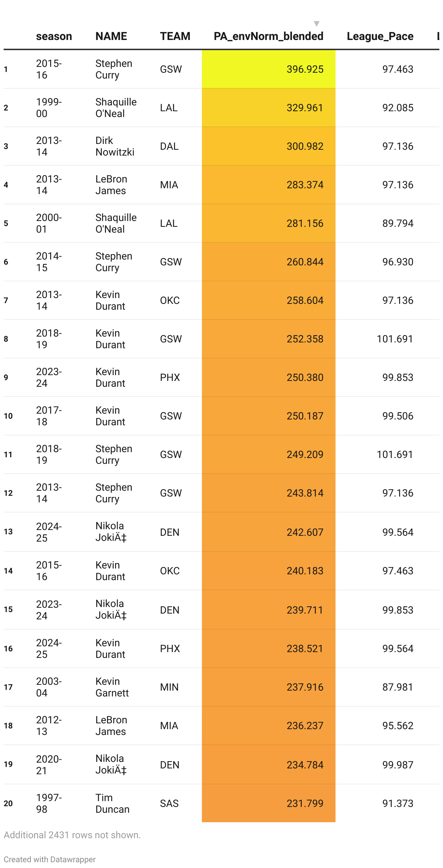The width and height of the screenshot is (443, 868).
Task: Click the MIA team cell in row 4
Action: [169, 185]
